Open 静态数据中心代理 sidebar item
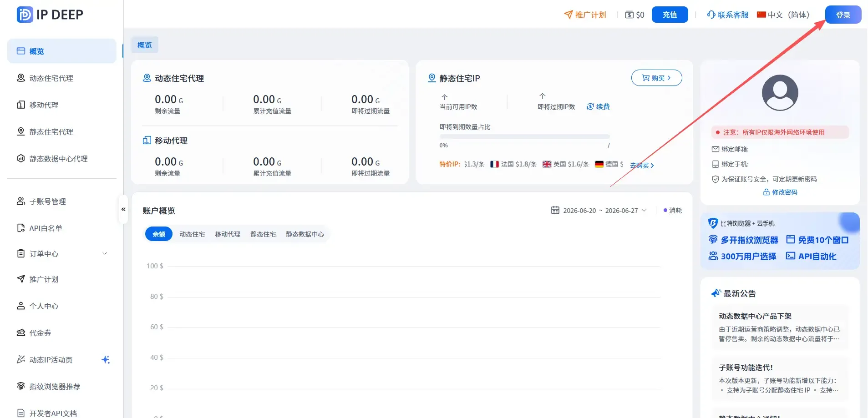 62,158
